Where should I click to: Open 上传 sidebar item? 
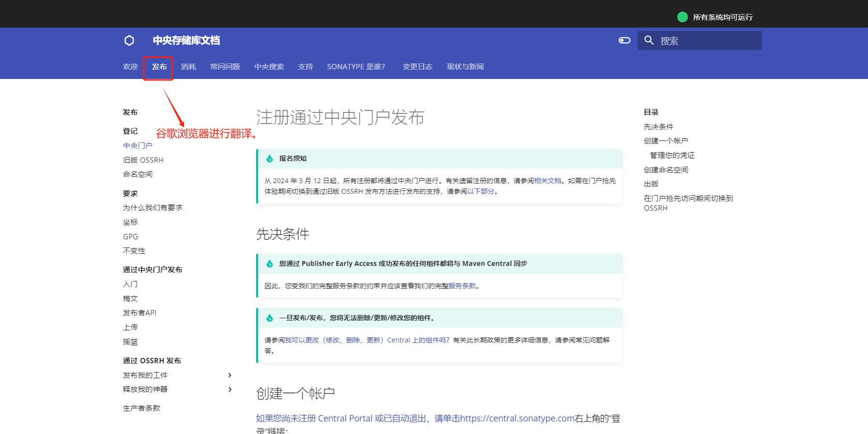(x=130, y=327)
